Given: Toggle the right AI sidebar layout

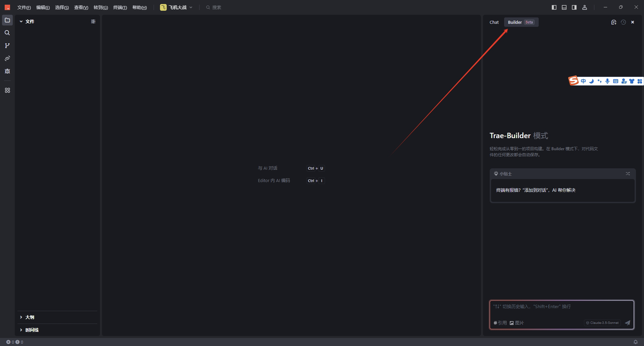Looking at the screenshot, I should click(574, 7).
